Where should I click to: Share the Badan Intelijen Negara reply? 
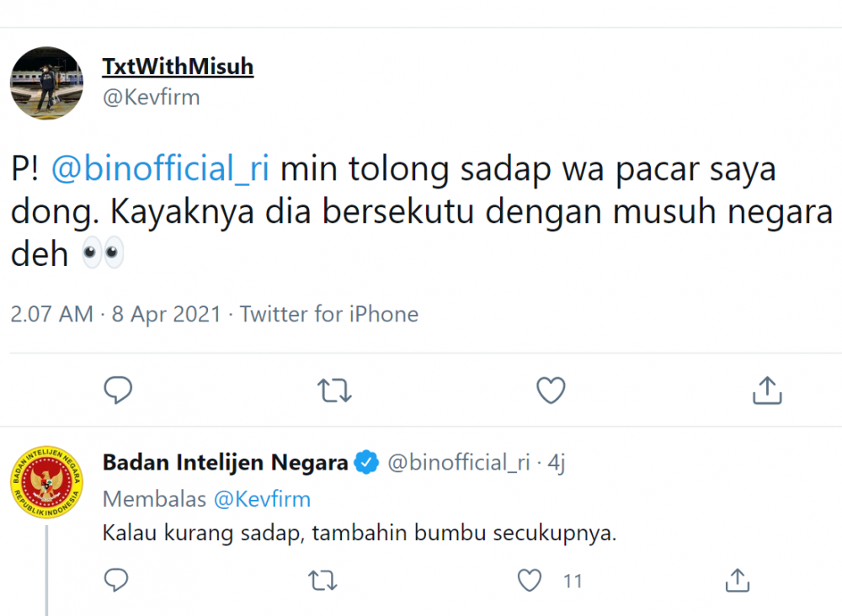[x=738, y=580]
